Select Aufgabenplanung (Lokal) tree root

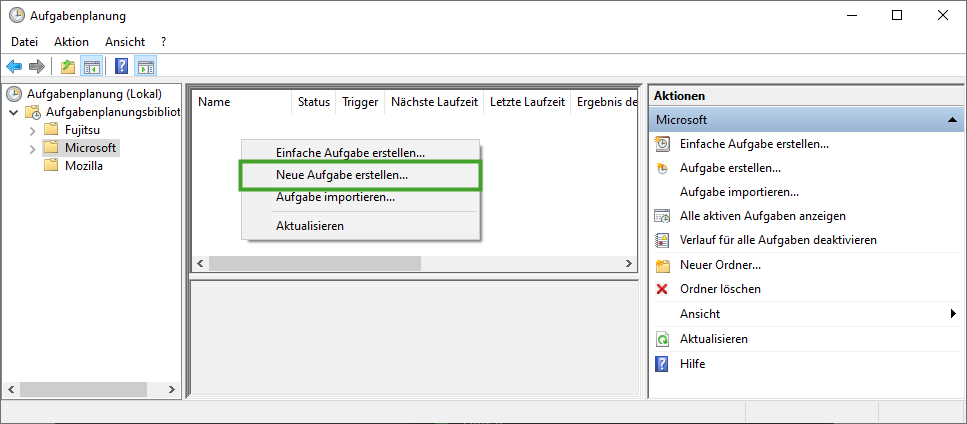(94, 94)
